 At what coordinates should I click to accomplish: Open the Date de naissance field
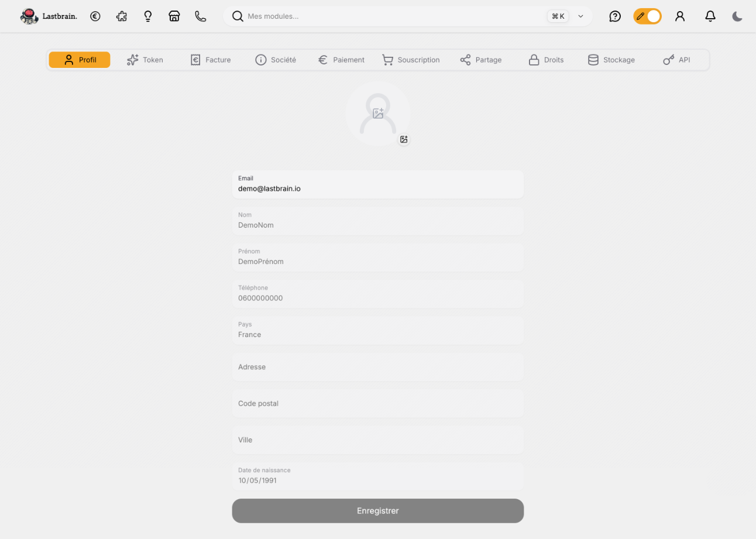377,476
